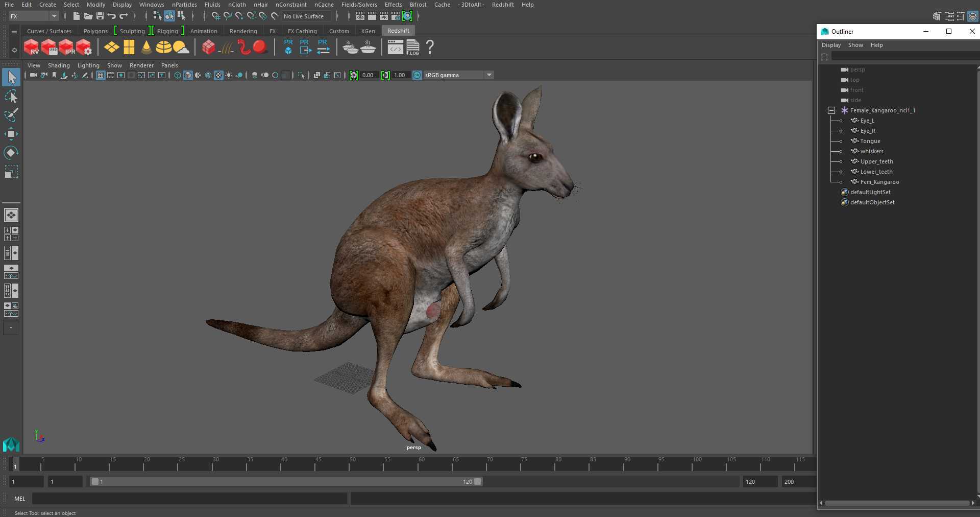Toggle the film gate display
980x517 pixels.
[x=111, y=75]
